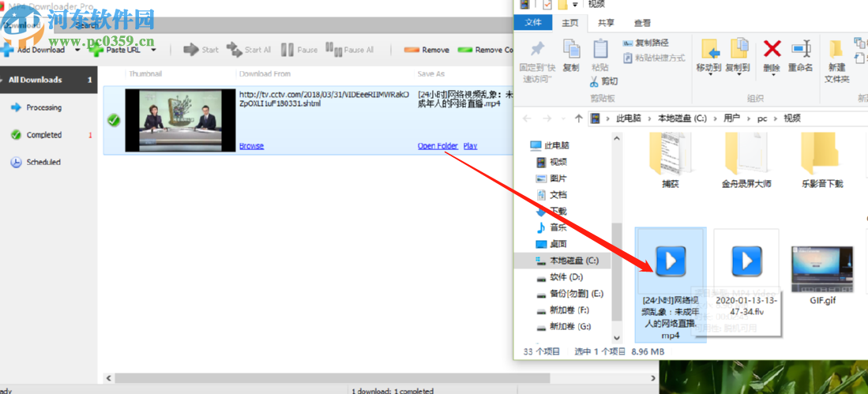868x394 pixels.
Task: Click the 剪切 scissors button
Action: point(603,81)
